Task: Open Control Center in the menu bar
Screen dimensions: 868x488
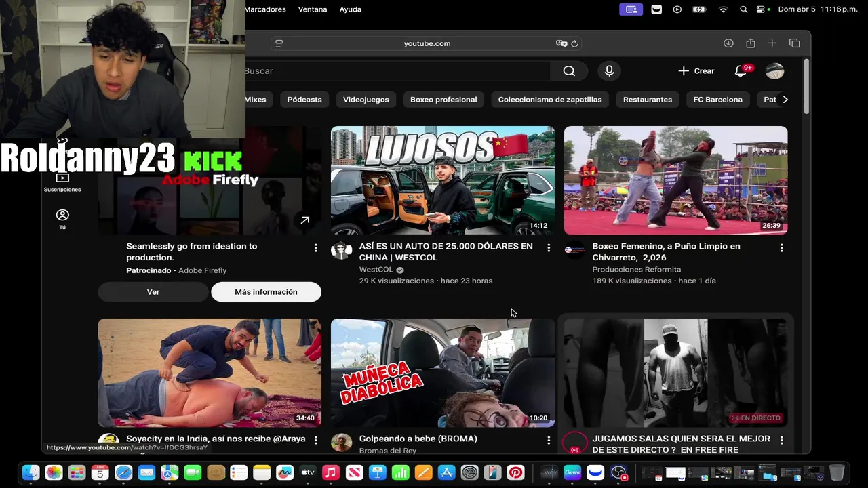Action: 762,9
